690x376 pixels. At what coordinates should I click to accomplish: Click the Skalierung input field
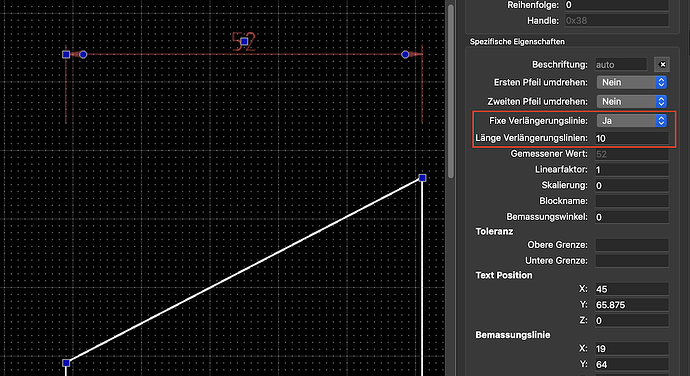[632, 186]
